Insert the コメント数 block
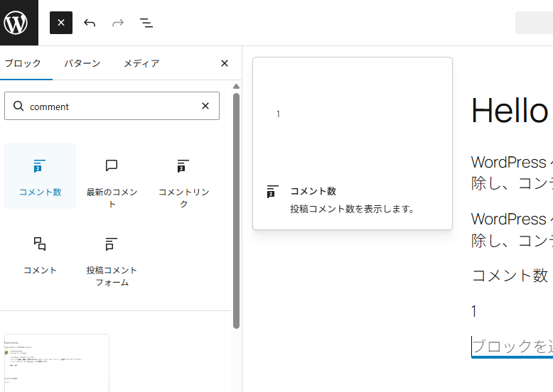This screenshot has height=392, width=553. 40,176
